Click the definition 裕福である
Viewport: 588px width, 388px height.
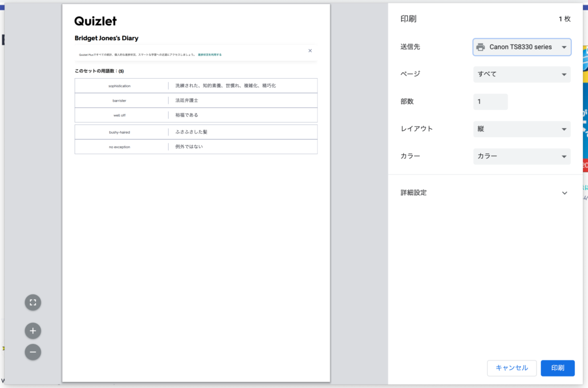(187, 115)
